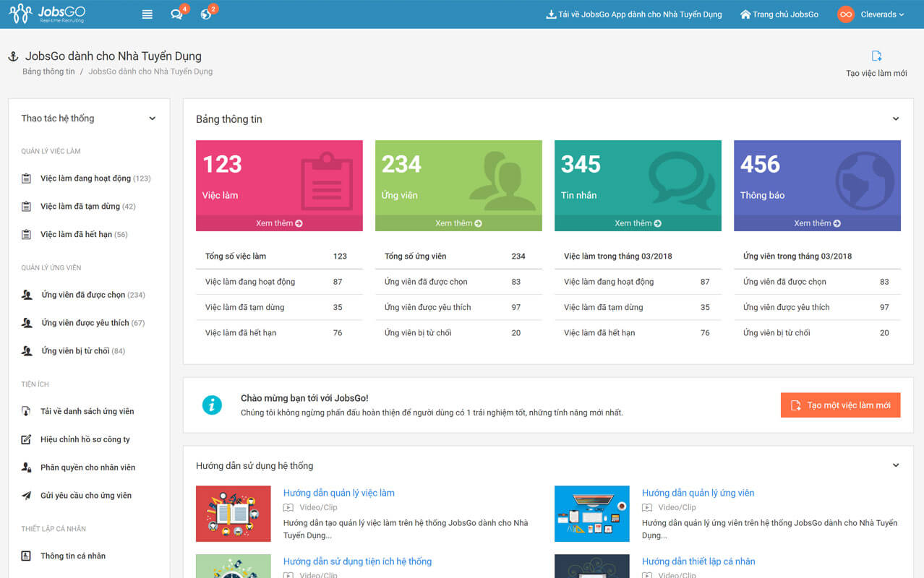Screen dimensions: 924x578
Task: Click the Cleverads avatar icon
Action: point(845,14)
